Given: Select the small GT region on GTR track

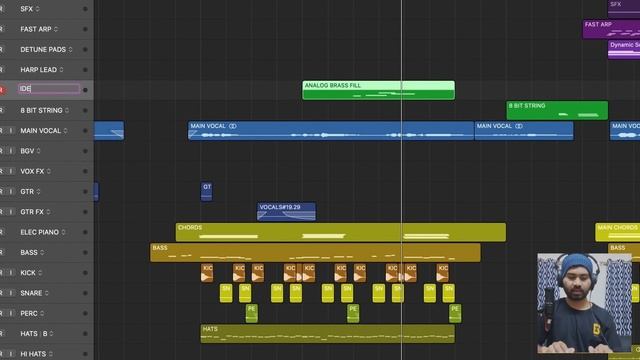Looking at the screenshot, I should [207, 191].
